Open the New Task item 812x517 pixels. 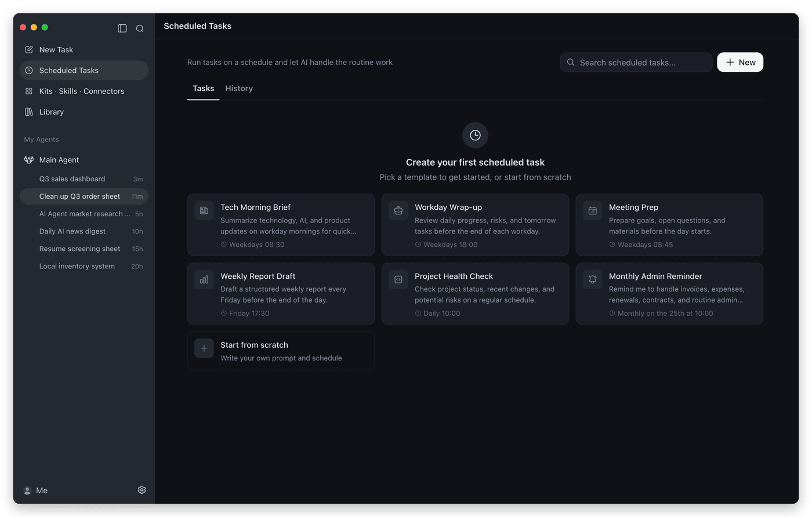[84, 50]
